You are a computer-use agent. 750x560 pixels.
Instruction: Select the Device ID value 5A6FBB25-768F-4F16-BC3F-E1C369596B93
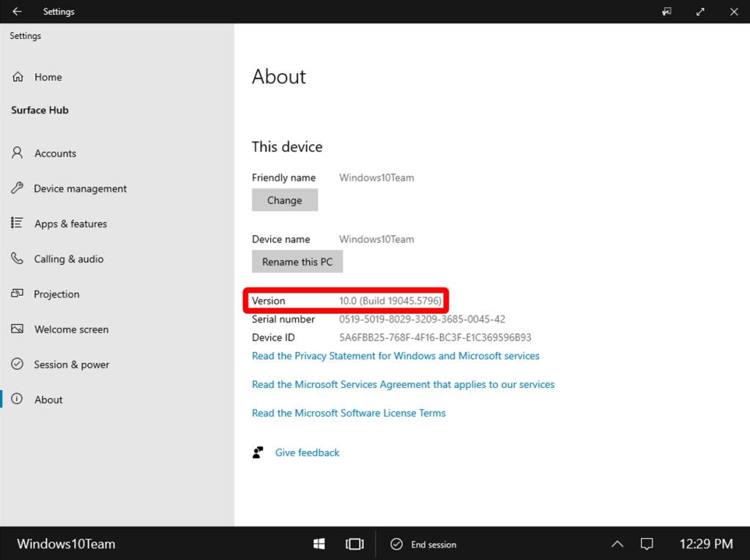pos(435,337)
